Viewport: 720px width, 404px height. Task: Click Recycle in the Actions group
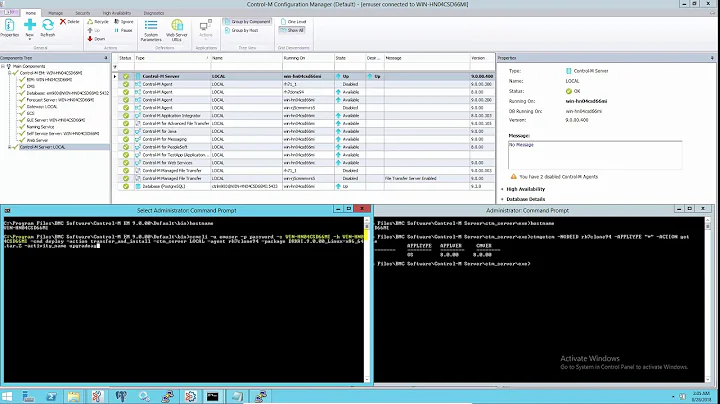[x=98, y=22]
